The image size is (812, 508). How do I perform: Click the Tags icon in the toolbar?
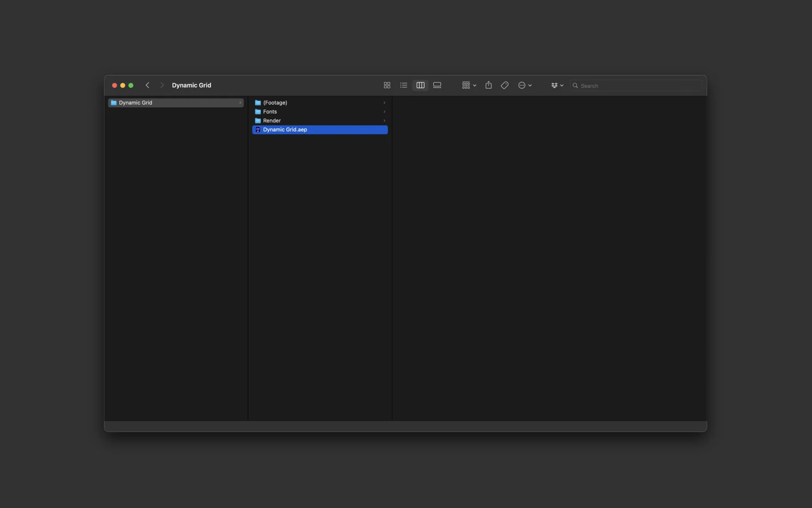click(x=504, y=85)
